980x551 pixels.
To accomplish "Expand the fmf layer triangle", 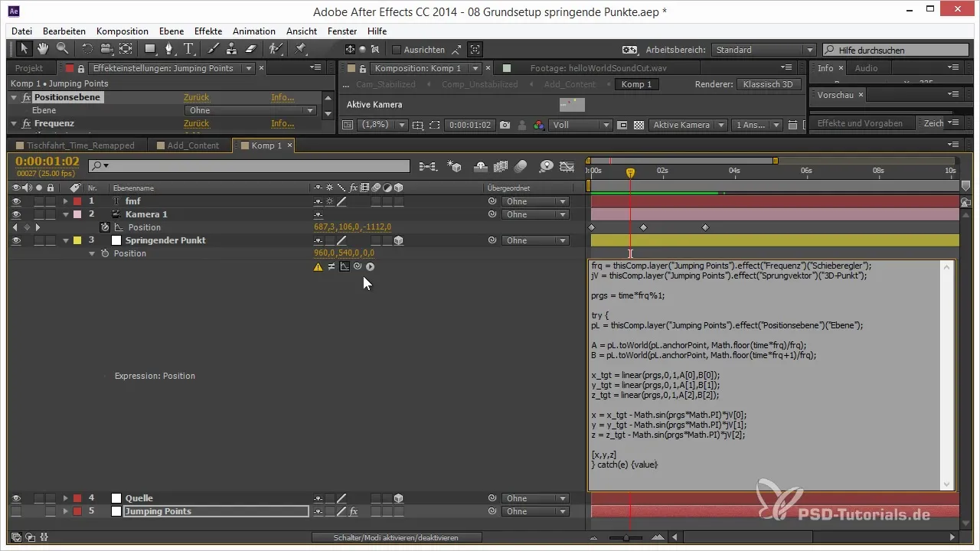I will (x=66, y=201).
